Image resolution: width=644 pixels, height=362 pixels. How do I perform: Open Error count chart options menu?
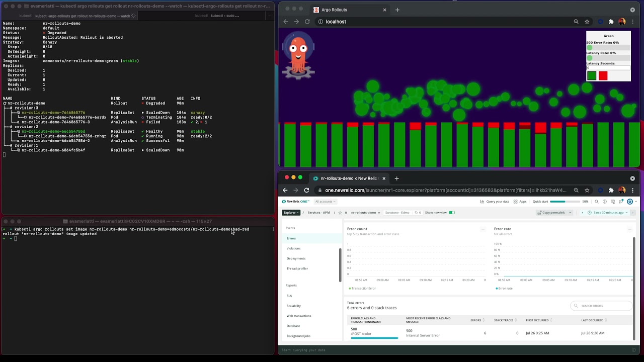click(x=482, y=229)
